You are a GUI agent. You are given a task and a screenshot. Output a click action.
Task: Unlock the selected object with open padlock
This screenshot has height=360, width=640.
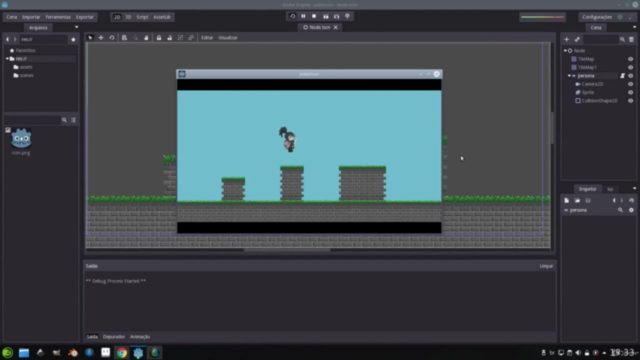pos(169,38)
